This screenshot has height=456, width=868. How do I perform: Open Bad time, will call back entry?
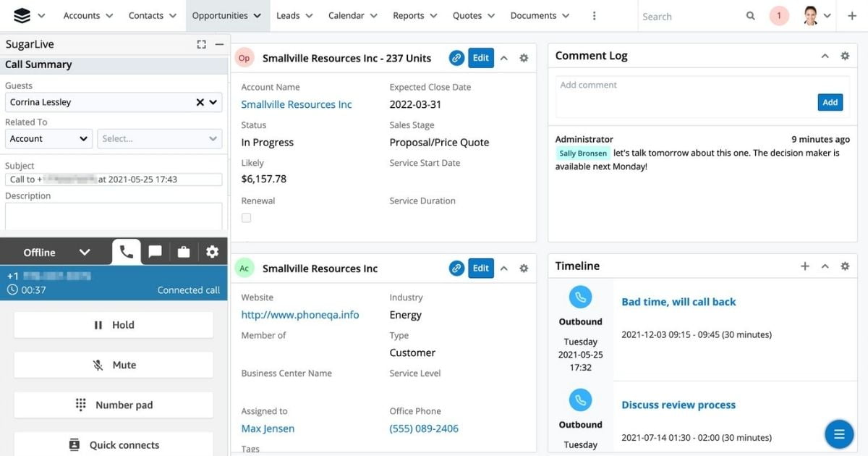pyautogui.click(x=678, y=302)
